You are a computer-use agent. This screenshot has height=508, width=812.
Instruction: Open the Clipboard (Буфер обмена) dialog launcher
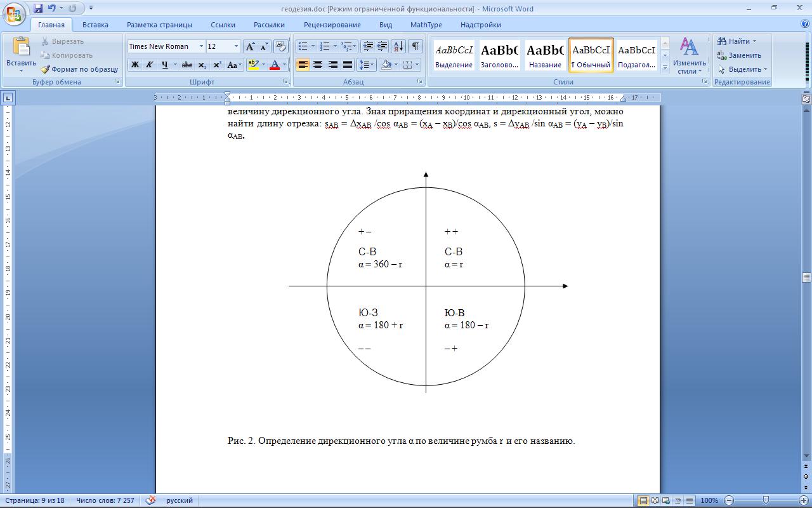pos(117,82)
